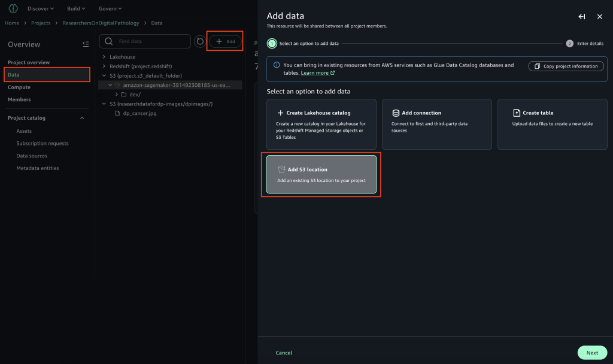Click the Add data button

click(225, 41)
